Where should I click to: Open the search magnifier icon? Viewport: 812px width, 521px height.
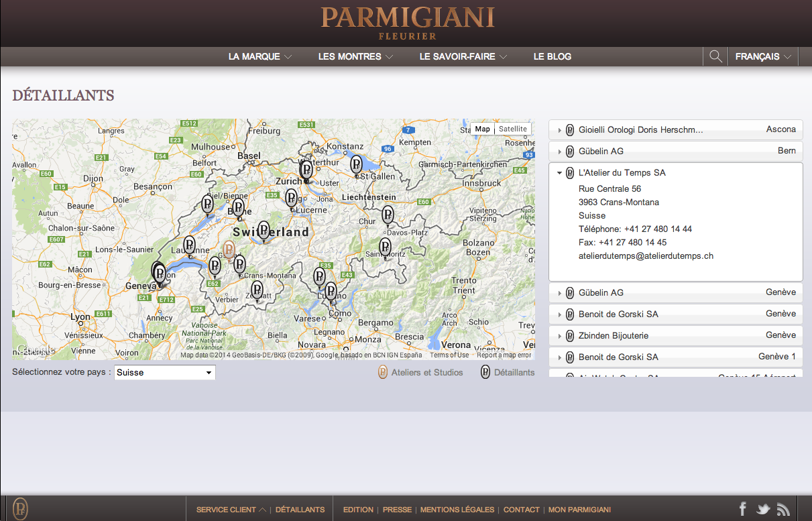click(x=715, y=56)
